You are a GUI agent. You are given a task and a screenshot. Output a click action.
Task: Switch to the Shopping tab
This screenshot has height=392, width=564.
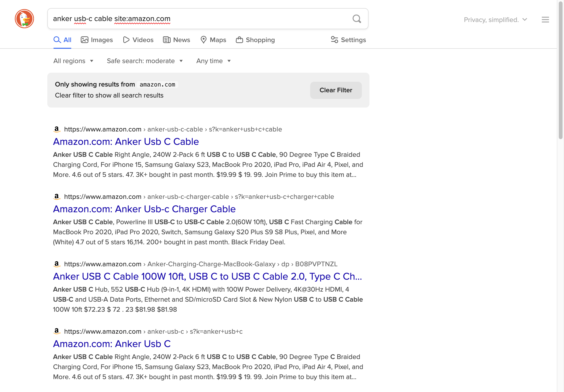(x=255, y=40)
